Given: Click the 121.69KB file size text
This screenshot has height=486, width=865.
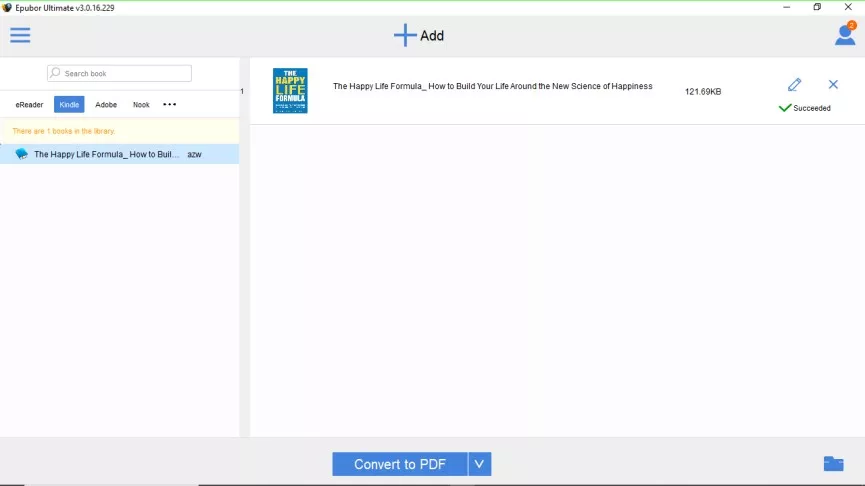Looking at the screenshot, I should (x=703, y=92).
